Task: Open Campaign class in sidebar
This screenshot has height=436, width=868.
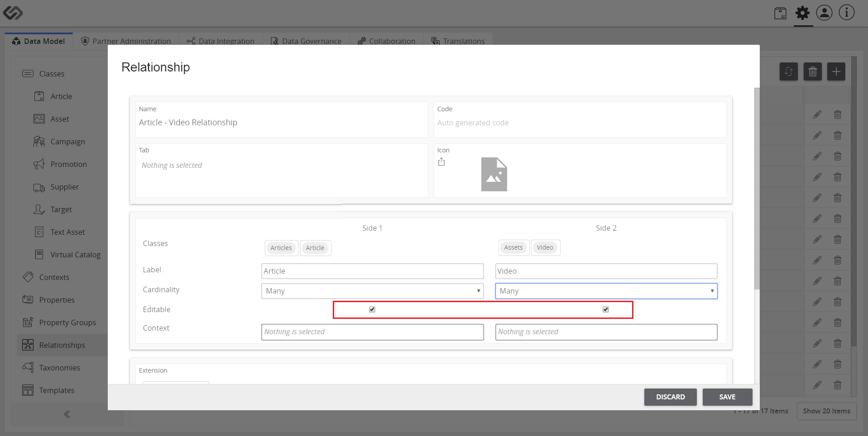Action: coord(67,142)
